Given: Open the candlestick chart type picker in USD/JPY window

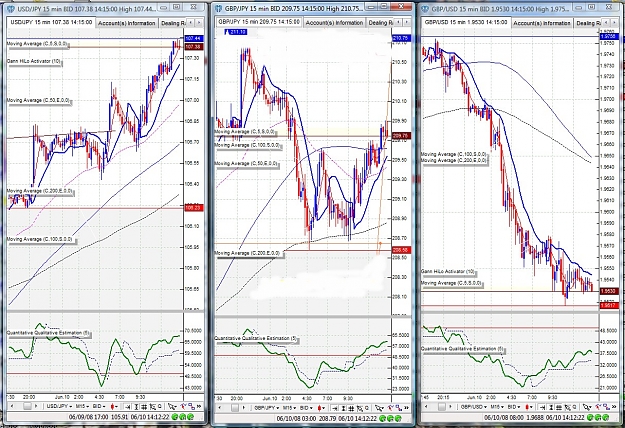Looking at the screenshot, I should 113,406.
